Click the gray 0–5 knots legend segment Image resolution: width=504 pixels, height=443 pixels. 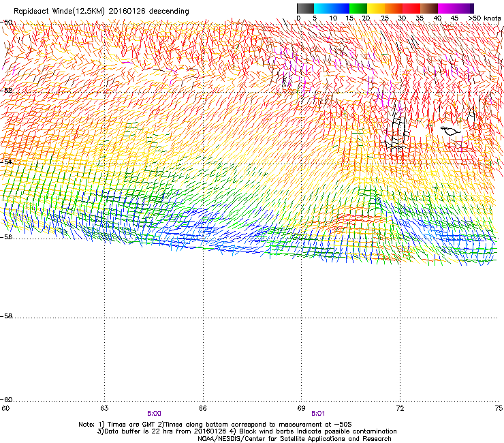(x=305, y=8)
